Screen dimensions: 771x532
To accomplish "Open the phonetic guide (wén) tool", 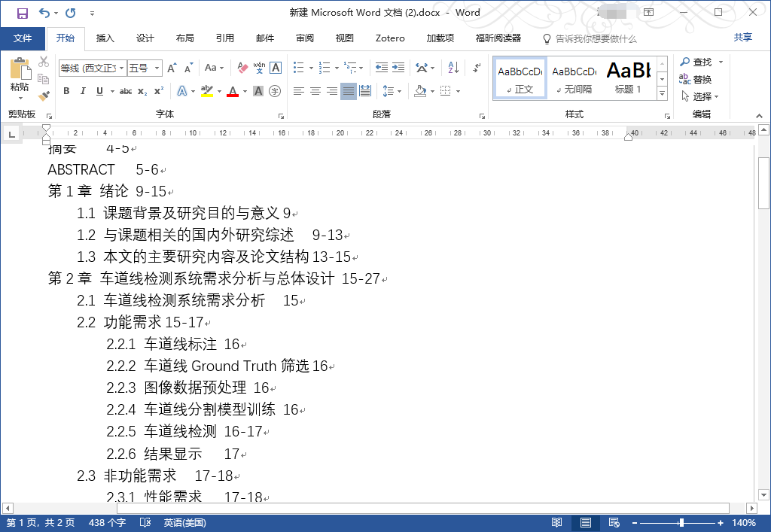I will click(259, 68).
